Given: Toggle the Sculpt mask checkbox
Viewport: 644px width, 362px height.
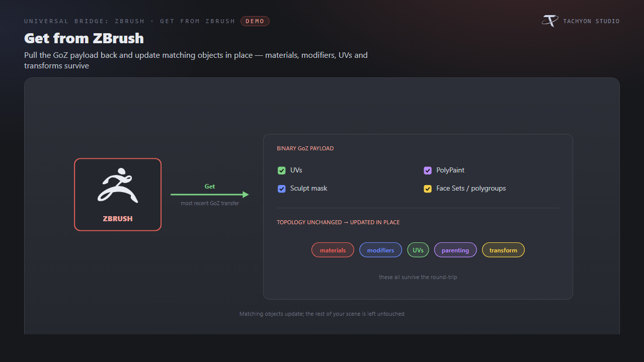Looking at the screenshot, I should [x=282, y=189].
